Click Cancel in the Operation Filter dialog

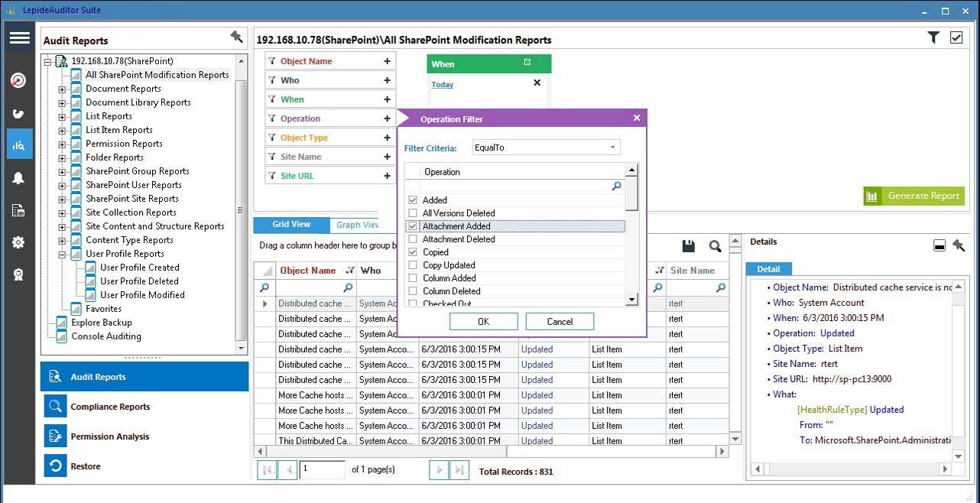[x=560, y=322]
